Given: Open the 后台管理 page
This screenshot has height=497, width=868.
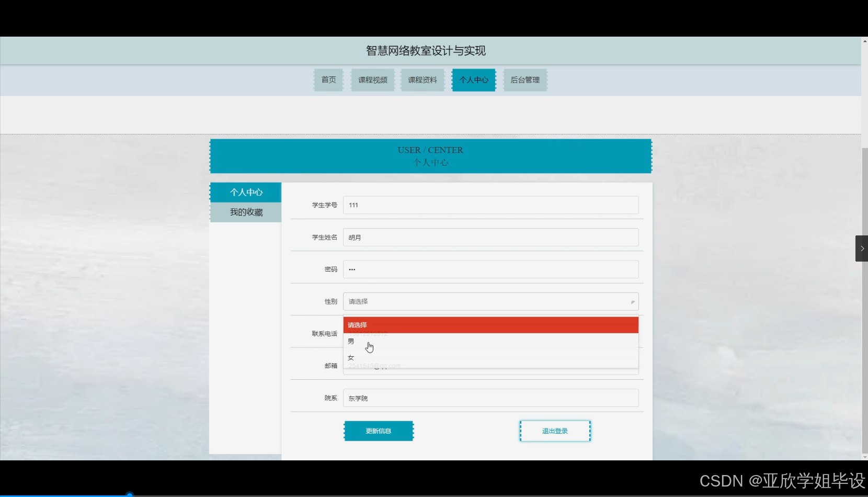Looking at the screenshot, I should pos(524,80).
